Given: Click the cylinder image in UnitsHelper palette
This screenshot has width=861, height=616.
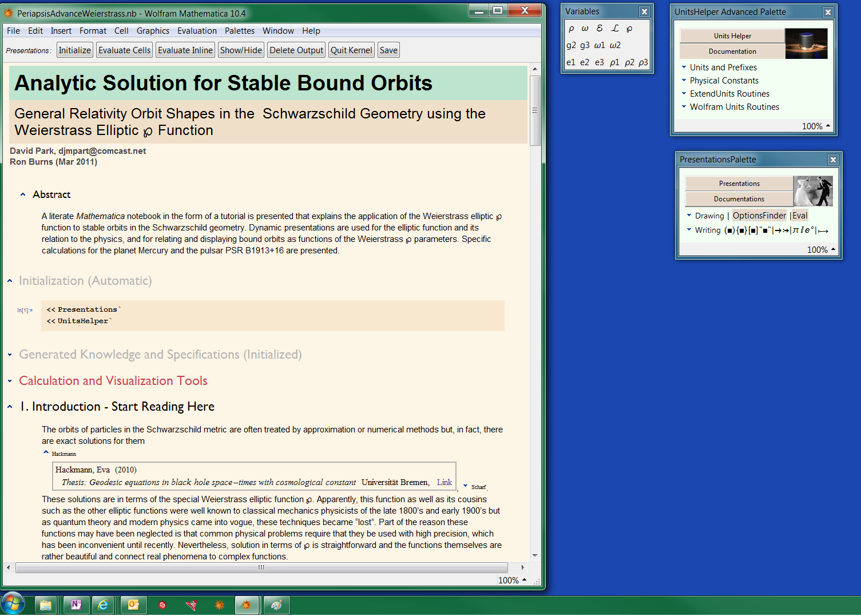Looking at the screenshot, I should coord(806,43).
